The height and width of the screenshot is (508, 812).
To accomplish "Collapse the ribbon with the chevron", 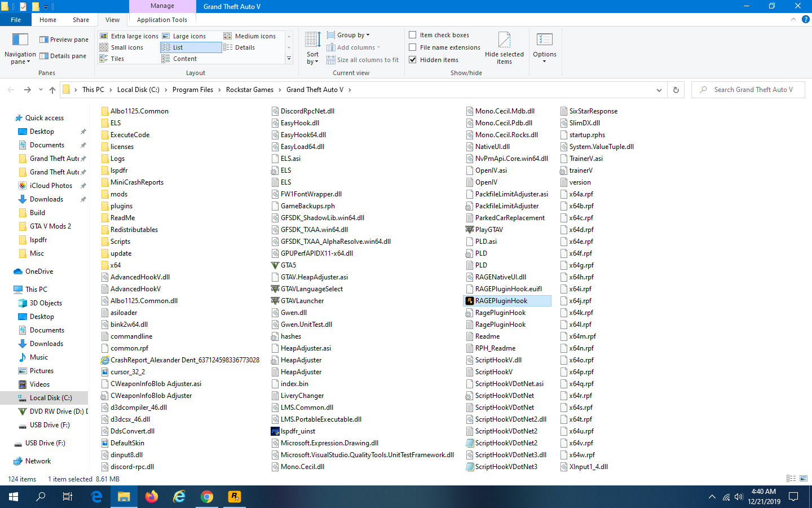I will click(x=793, y=19).
